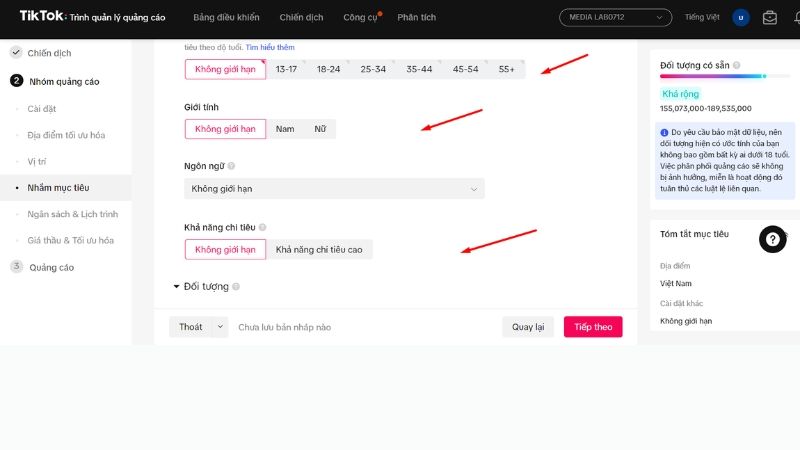Image resolution: width=800 pixels, height=450 pixels.
Task: Open Phân tích menu
Action: [416, 17]
